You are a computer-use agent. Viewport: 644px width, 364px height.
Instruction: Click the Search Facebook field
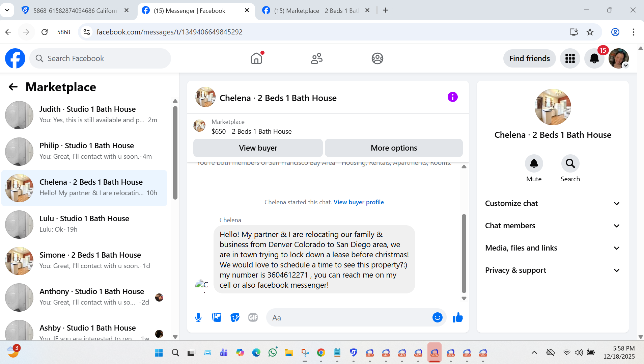point(100,58)
